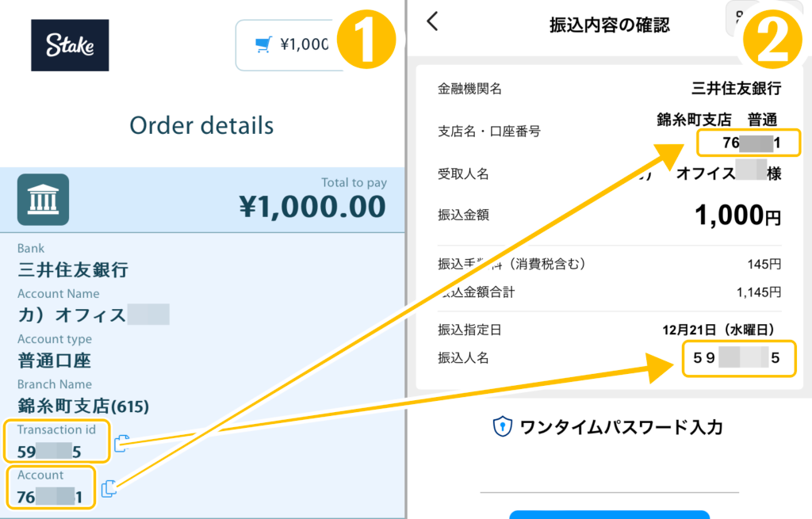Click the bank building icon
The width and height of the screenshot is (812, 519).
tap(43, 200)
